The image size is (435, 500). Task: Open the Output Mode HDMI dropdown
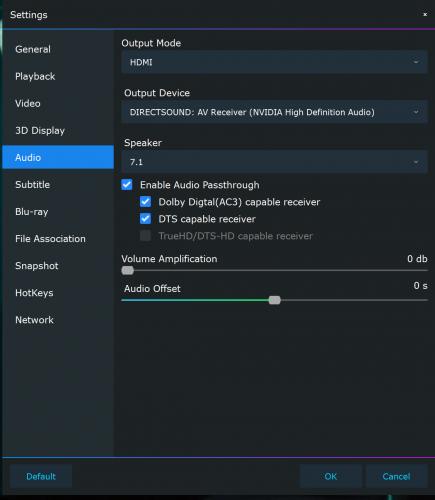click(x=274, y=62)
